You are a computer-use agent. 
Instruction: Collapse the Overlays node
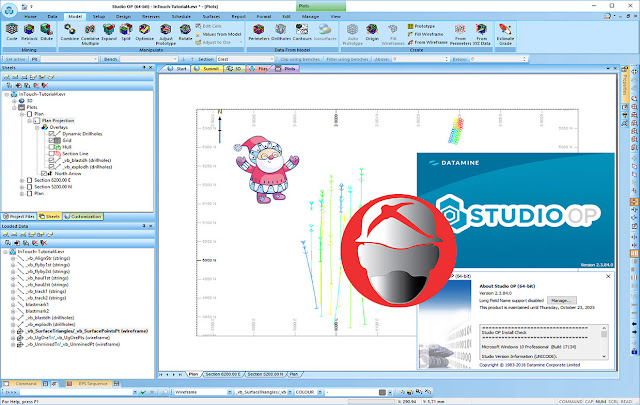(37, 127)
